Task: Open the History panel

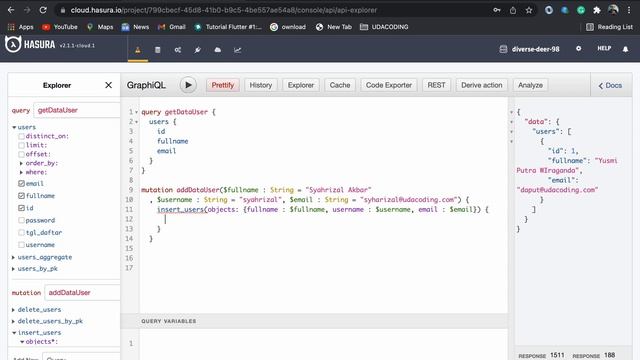Action: point(261,85)
